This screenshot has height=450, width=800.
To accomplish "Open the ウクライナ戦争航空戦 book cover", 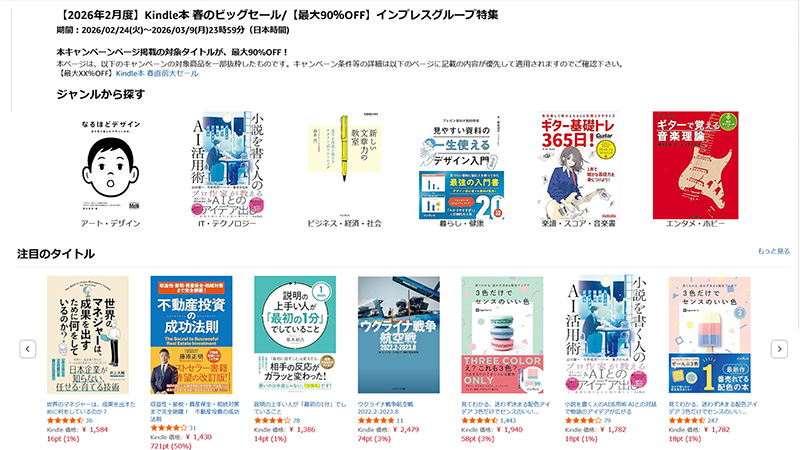I will coord(398,335).
